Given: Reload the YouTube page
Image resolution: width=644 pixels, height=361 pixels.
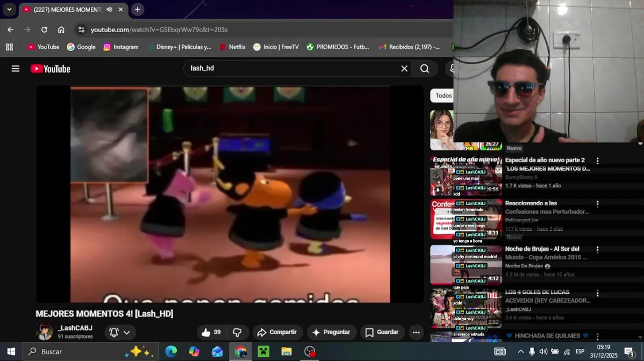Looking at the screenshot, I should 44,30.
